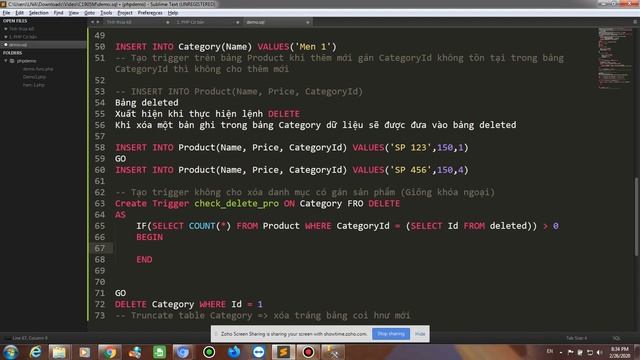Open media player taskbar icon
This screenshot has width=640, height=360.
(x=84, y=352)
